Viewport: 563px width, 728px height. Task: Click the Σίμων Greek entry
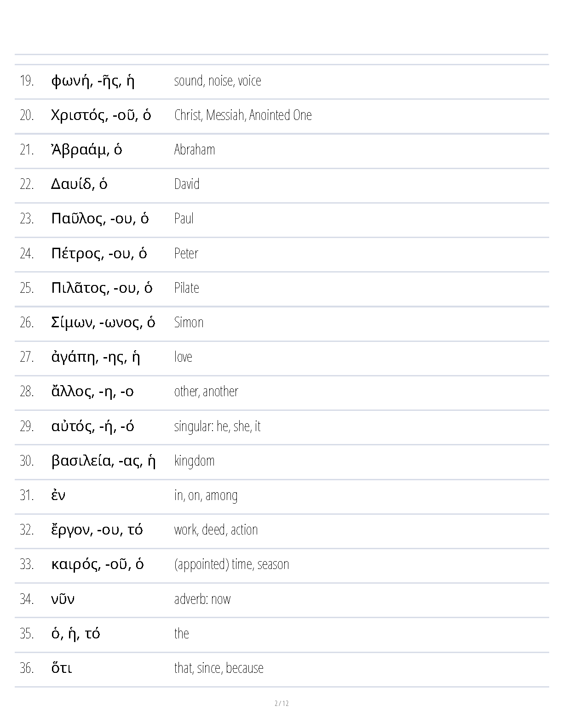103,323
